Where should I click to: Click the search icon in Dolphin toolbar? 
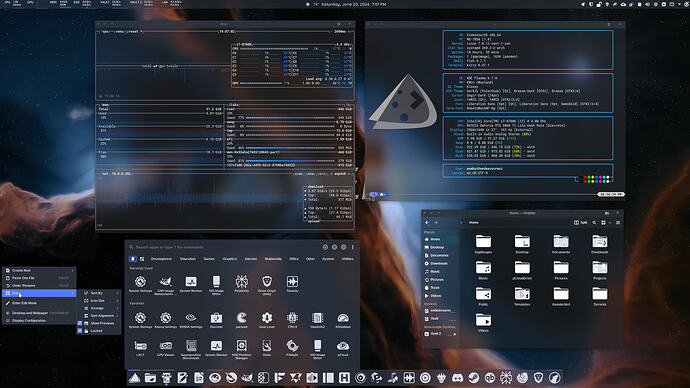click(594, 223)
